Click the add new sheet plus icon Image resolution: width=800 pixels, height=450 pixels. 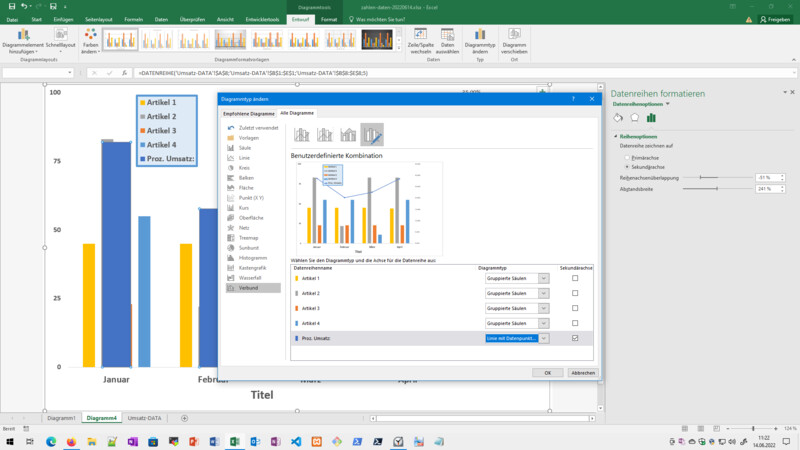[185, 418]
